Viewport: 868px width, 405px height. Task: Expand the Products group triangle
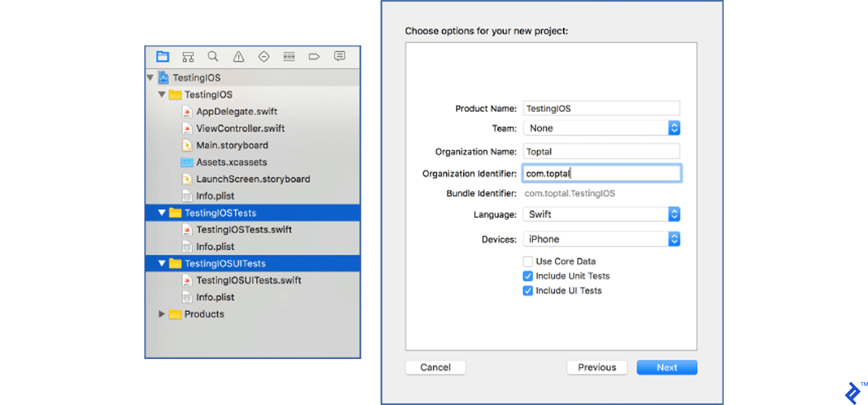click(x=162, y=314)
